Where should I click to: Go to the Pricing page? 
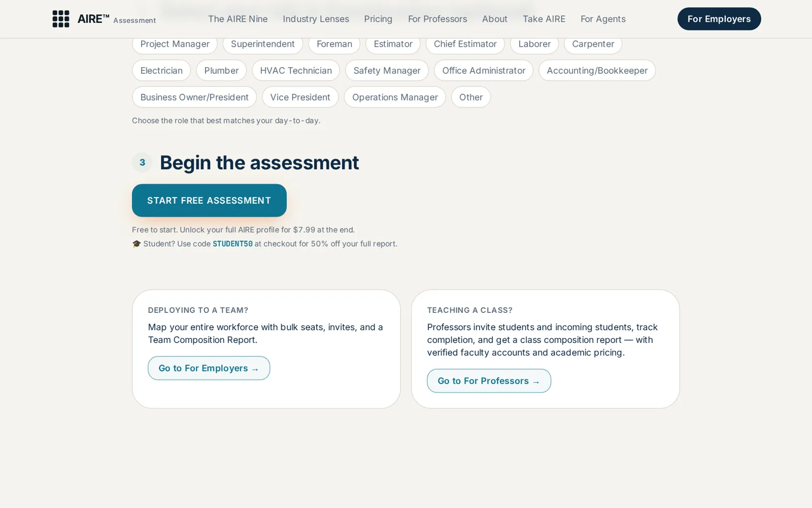(x=378, y=19)
